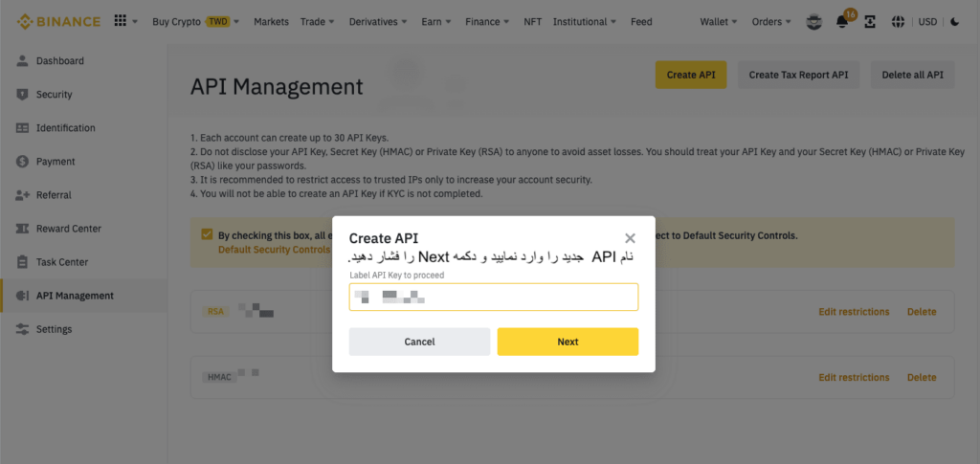Go to Markets page

pos(271,22)
